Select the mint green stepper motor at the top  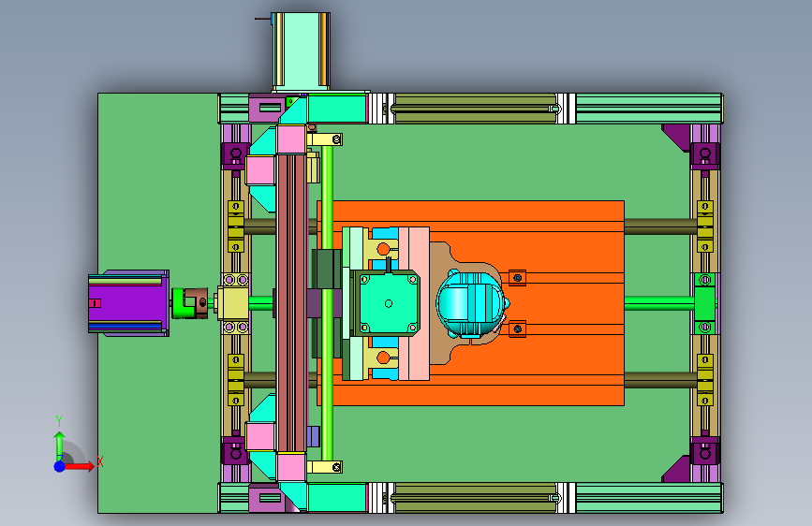(301, 50)
